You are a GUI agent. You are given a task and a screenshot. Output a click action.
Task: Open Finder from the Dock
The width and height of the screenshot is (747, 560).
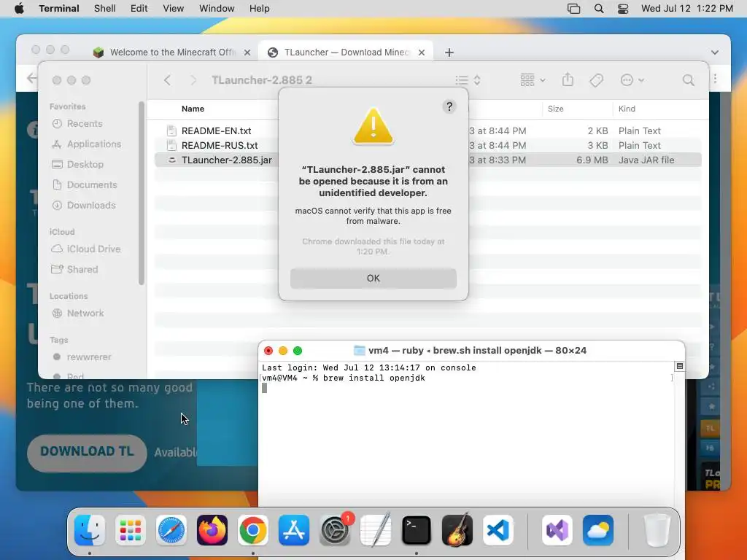pos(90,530)
